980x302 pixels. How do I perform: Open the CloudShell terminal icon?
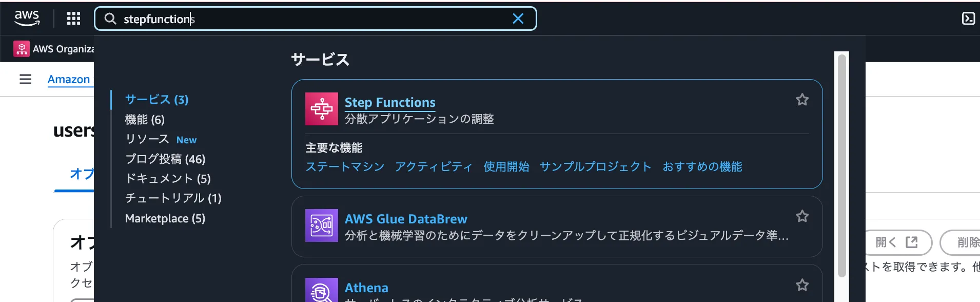click(968, 19)
